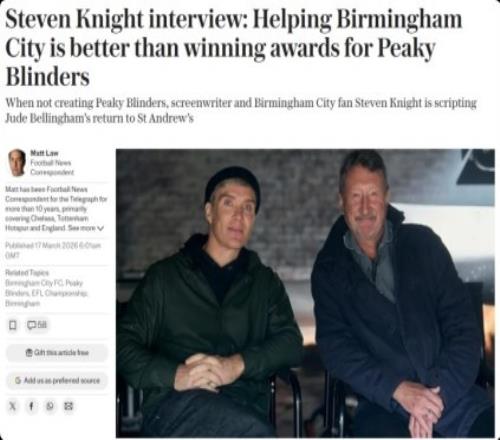The image size is (500, 440).
Task: Open the 58 comments speech bubble
Action: (37, 325)
